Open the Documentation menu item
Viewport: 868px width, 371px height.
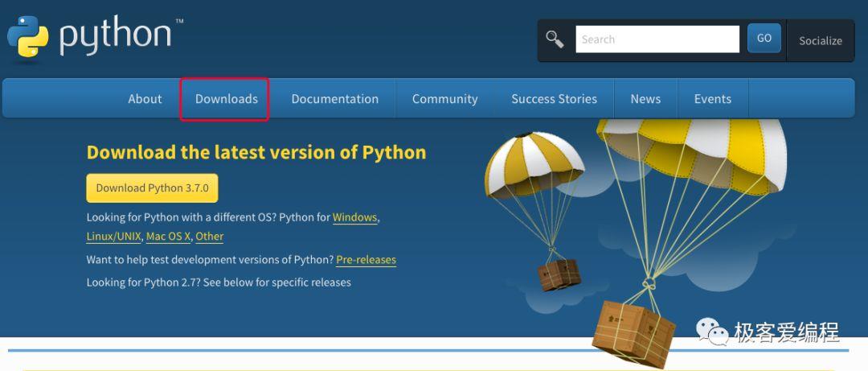335,99
